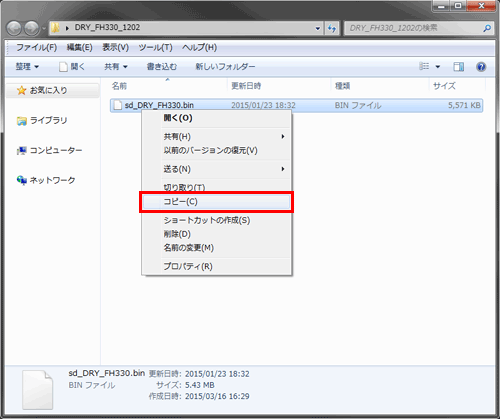Open the ライブラリ sidebar item

pos(42,120)
